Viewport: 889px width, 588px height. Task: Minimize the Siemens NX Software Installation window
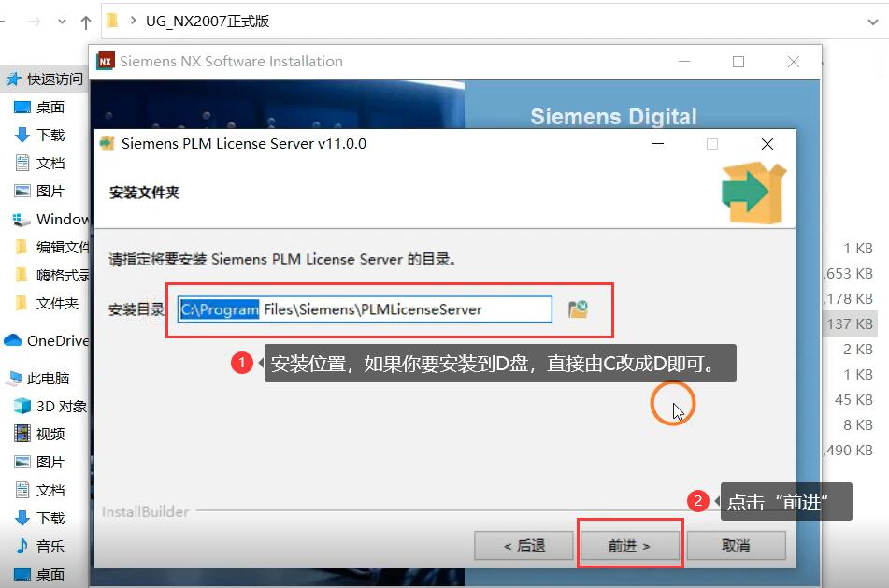pyautogui.click(x=684, y=62)
